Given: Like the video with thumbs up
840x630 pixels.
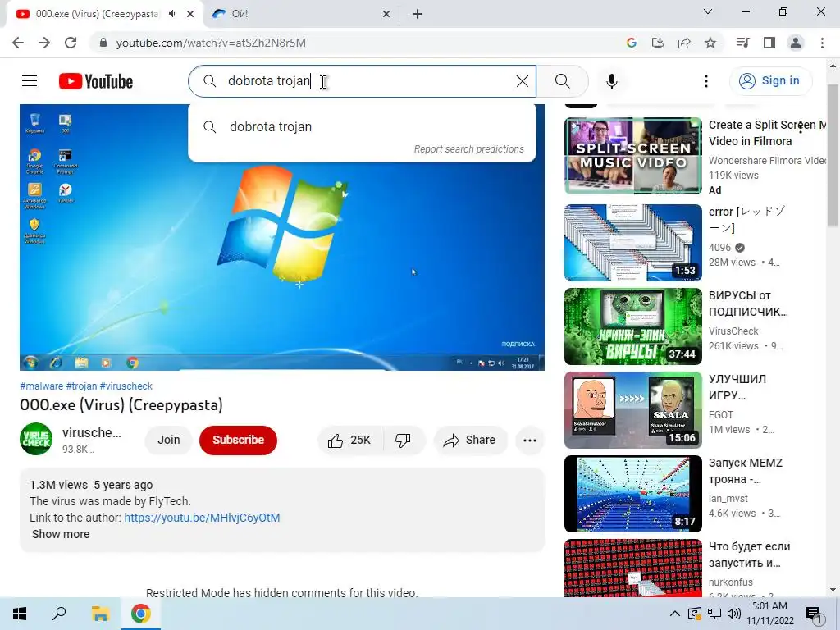Looking at the screenshot, I should (349, 441).
